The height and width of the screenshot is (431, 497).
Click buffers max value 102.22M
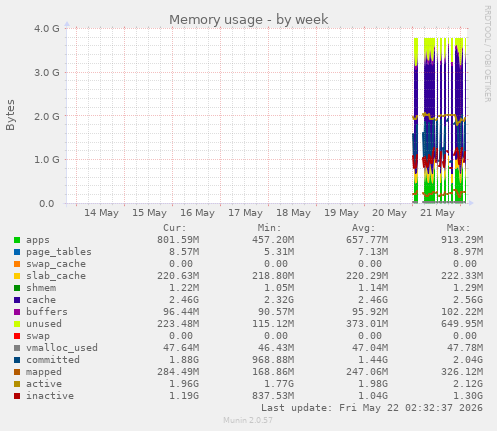[462, 312]
